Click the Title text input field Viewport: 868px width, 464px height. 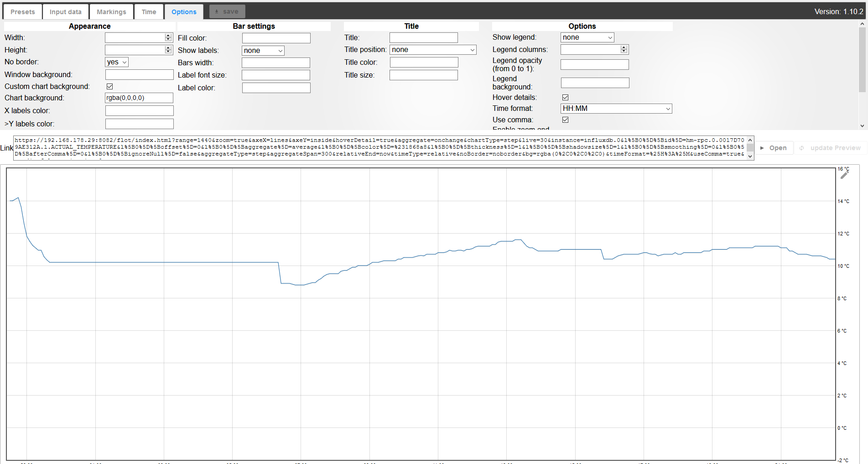[424, 37]
